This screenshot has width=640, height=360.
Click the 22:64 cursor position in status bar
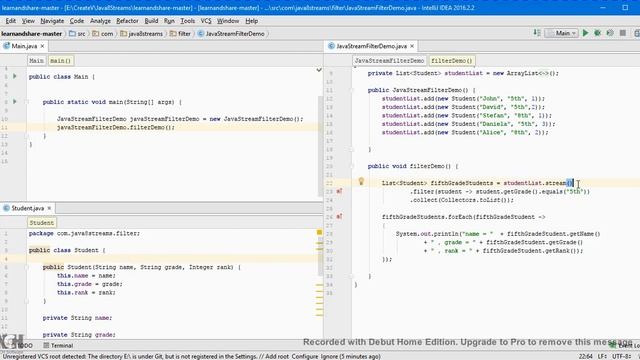pyautogui.click(x=585, y=356)
